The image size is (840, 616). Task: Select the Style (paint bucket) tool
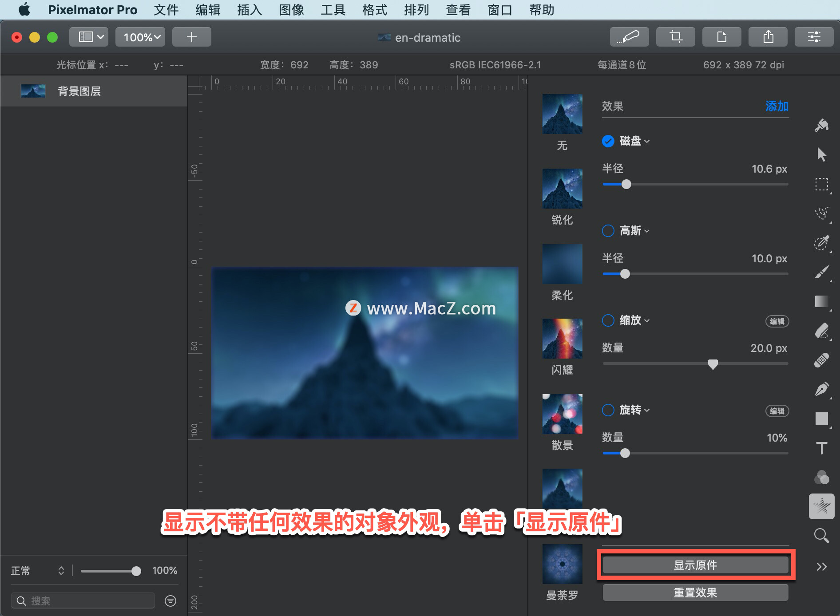[x=821, y=126]
